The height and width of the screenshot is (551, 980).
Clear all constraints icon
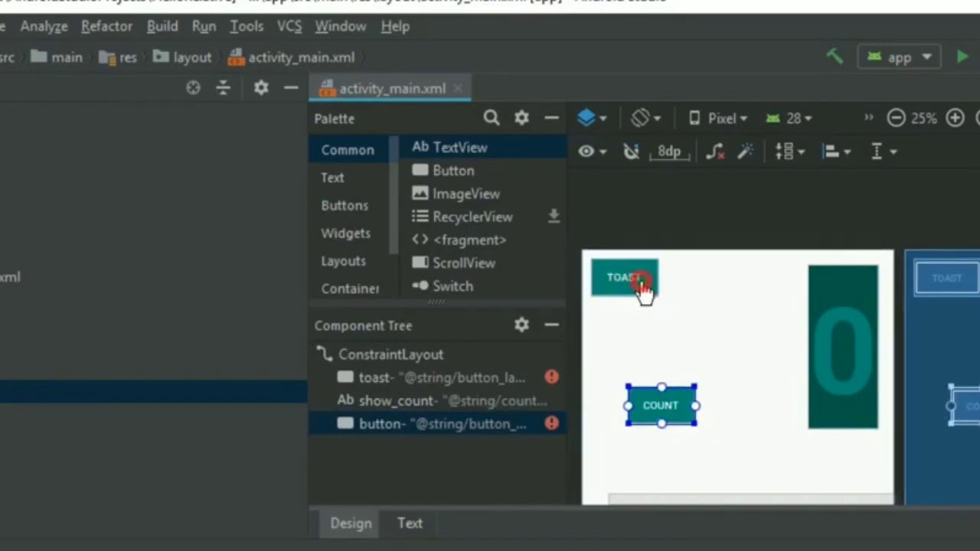coord(714,152)
